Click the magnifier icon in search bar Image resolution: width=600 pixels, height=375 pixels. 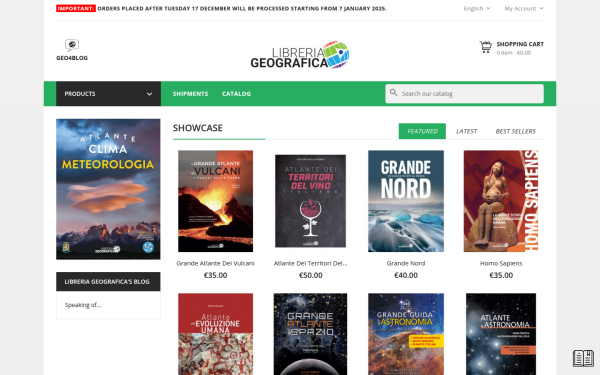[393, 93]
